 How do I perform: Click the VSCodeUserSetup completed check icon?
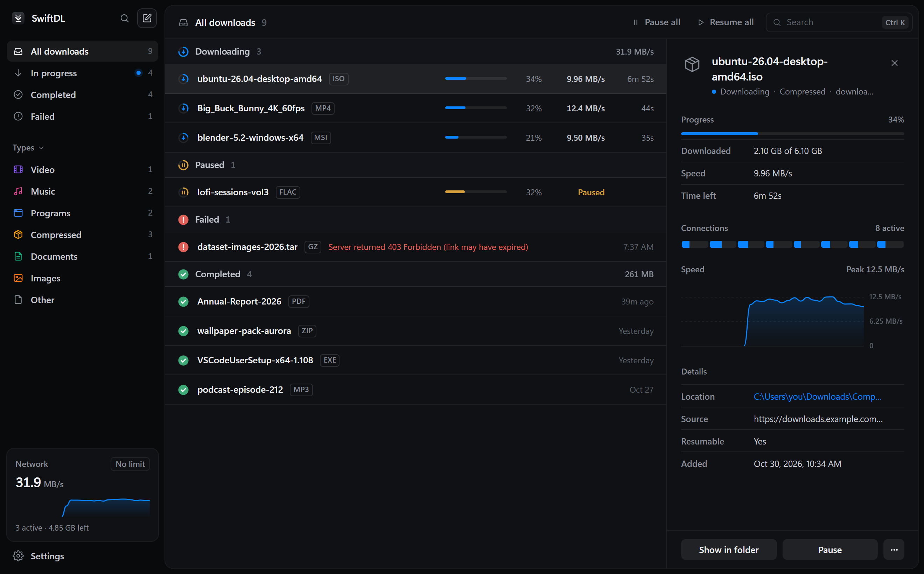pos(183,360)
